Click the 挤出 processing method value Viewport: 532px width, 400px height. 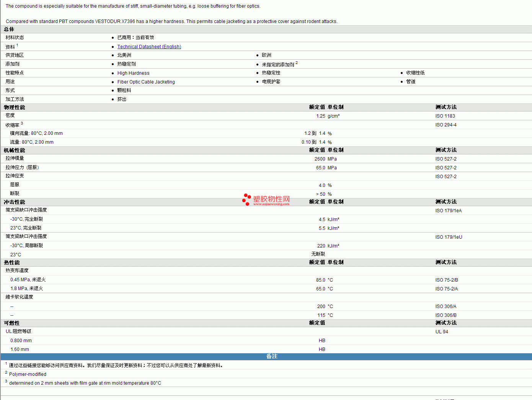(122, 99)
